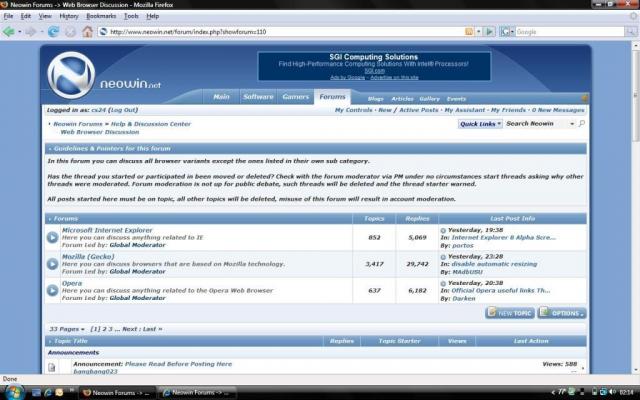Viewport: 640px width, 400px height.
Task: Open the Blogs link
Action: coord(376,99)
